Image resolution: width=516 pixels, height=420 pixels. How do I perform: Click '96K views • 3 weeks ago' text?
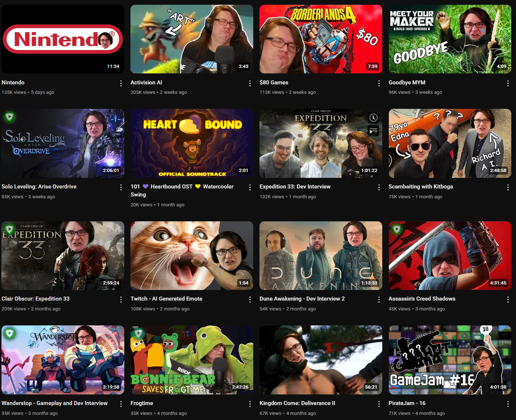pos(415,92)
